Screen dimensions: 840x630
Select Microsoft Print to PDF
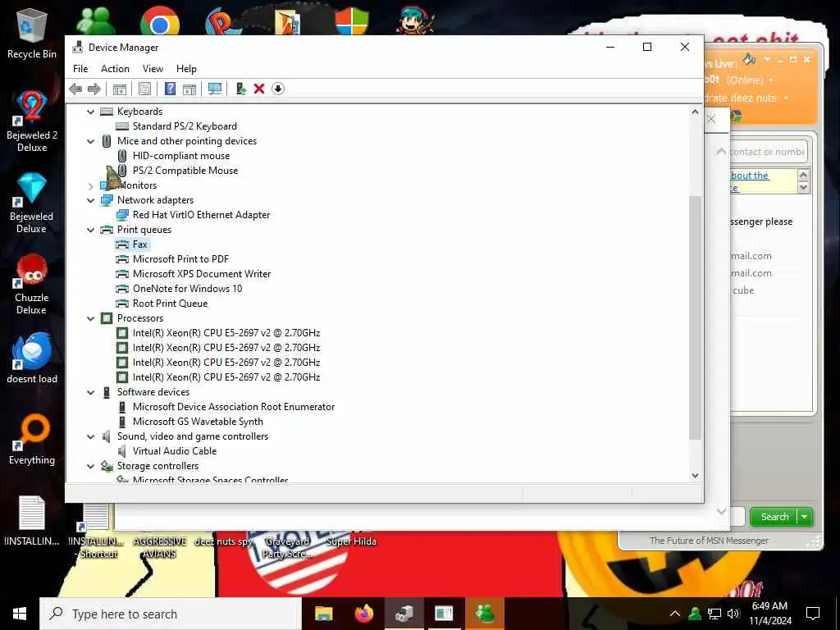click(180, 258)
